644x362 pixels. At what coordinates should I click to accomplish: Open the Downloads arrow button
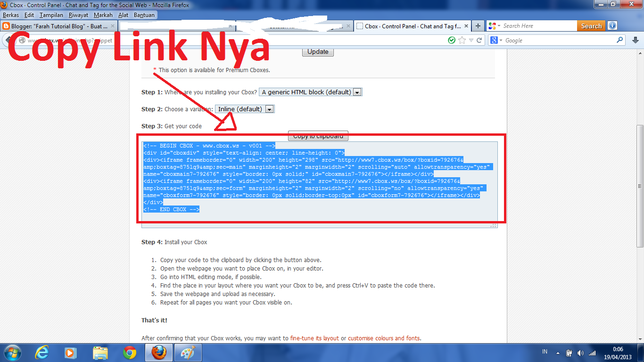pyautogui.click(x=636, y=41)
